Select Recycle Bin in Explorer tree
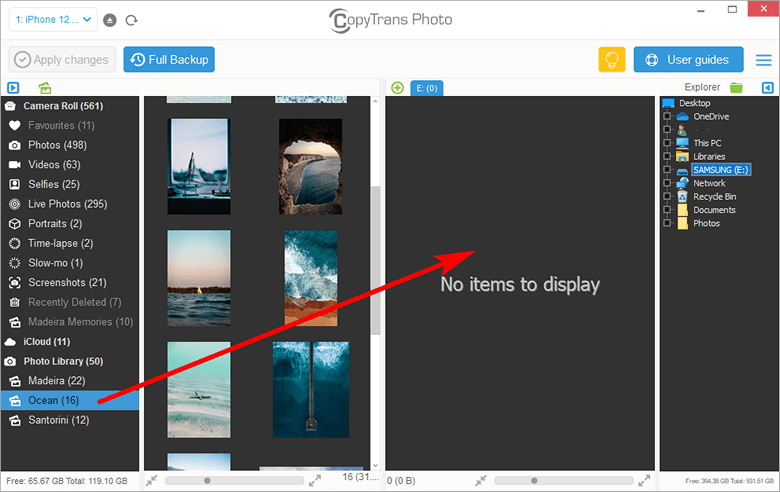 pyautogui.click(x=714, y=197)
